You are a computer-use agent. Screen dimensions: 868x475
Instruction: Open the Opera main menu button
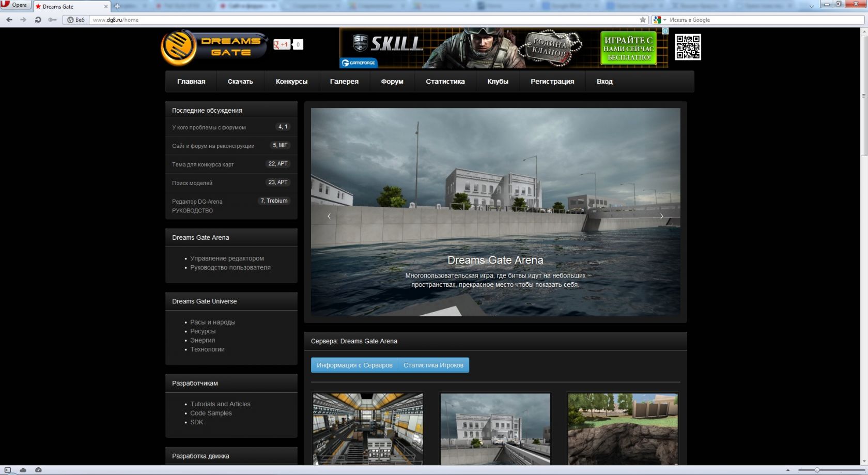coord(15,5)
